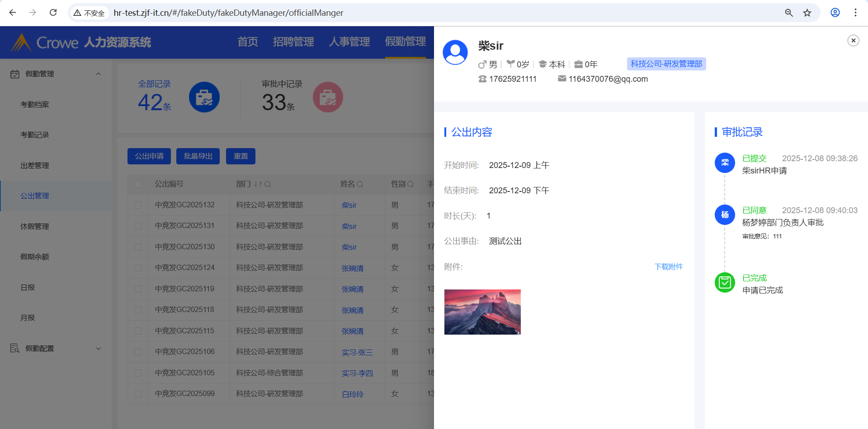This screenshot has height=429, width=868.
Task: Open 考勤记录 in the sidebar
Action: (x=35, y=135)
